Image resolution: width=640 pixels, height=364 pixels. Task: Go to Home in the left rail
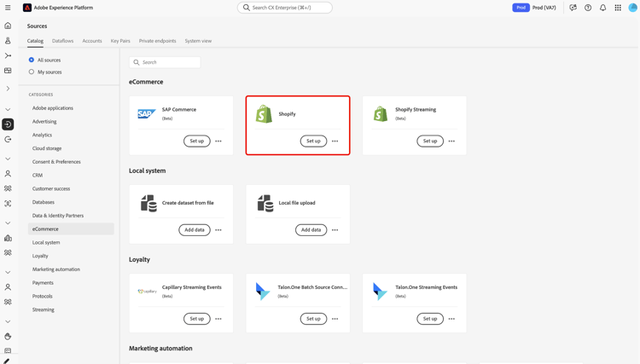click(8, 26)
